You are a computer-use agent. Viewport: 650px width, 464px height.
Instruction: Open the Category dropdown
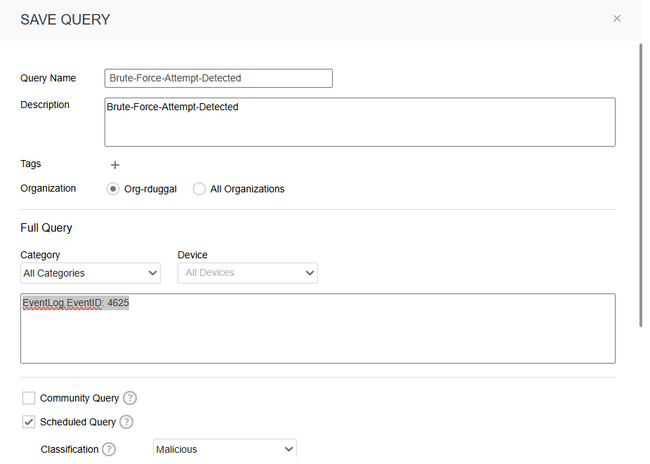point(90,273)
